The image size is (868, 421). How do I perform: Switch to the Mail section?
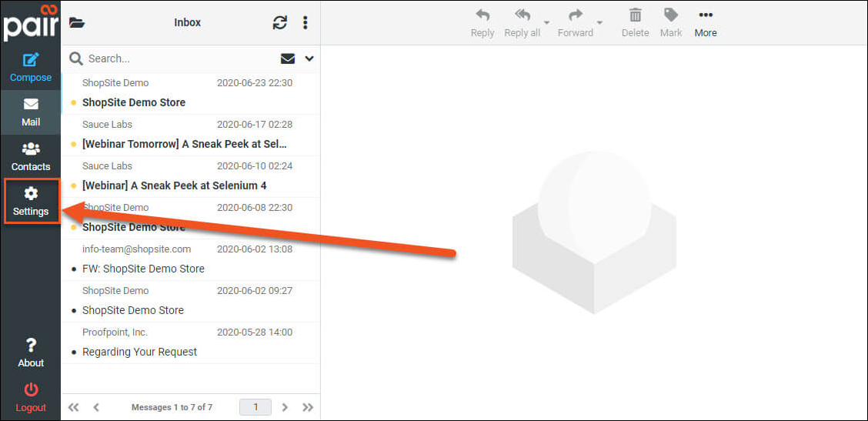(x=31, y=112)
